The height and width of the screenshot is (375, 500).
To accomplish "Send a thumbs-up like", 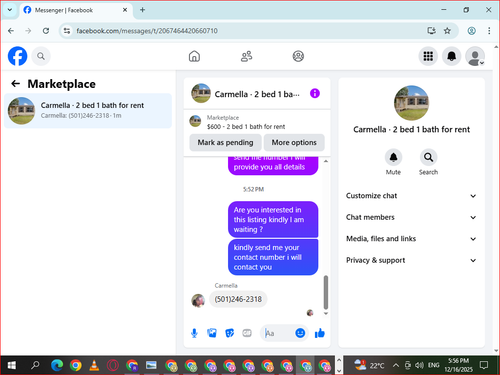I will [320, 333].
